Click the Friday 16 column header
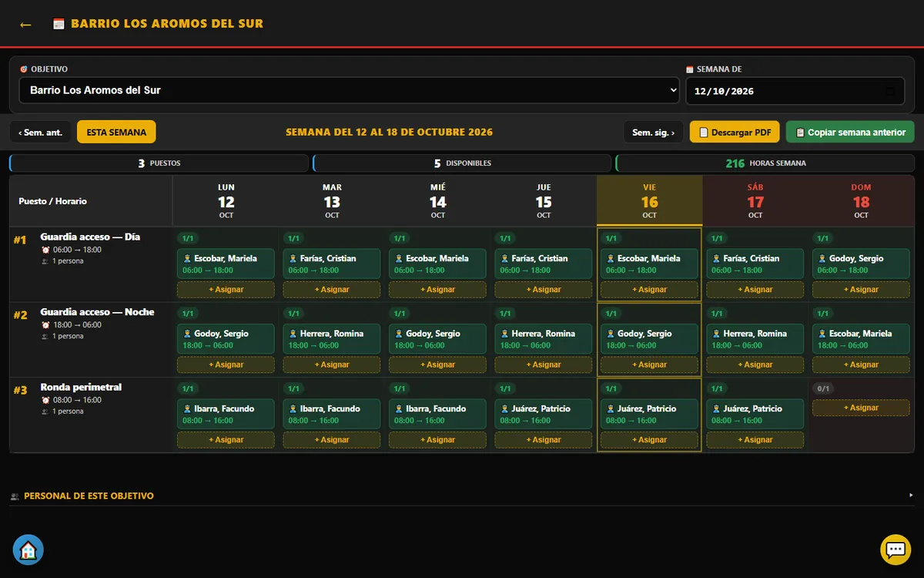 [649, 201]
